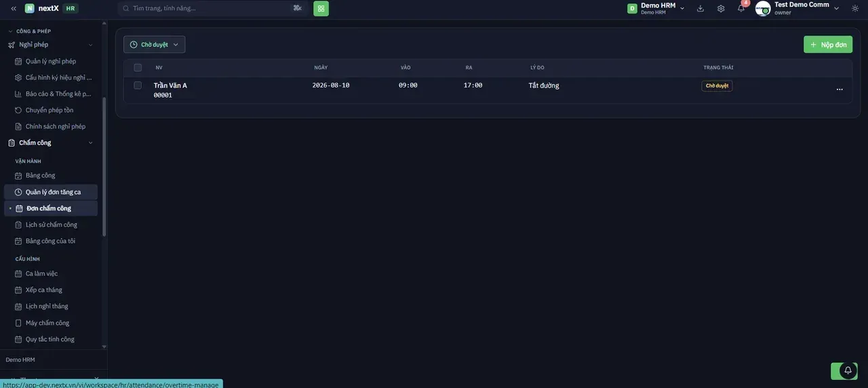Image resolution: width=868 pixels, height=388 pixels.
Task: Open the green apps grid button
Action: point(321,8)
